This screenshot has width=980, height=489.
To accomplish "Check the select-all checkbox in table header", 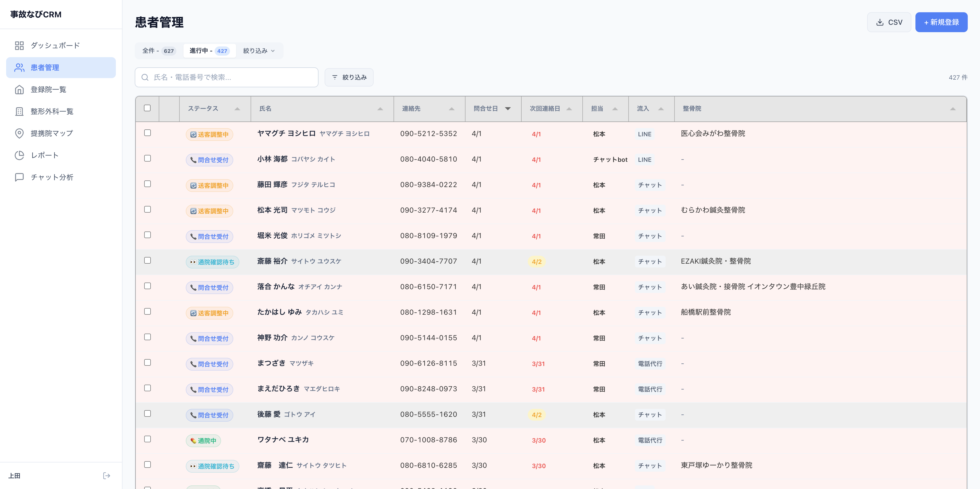I will [148, 108].
